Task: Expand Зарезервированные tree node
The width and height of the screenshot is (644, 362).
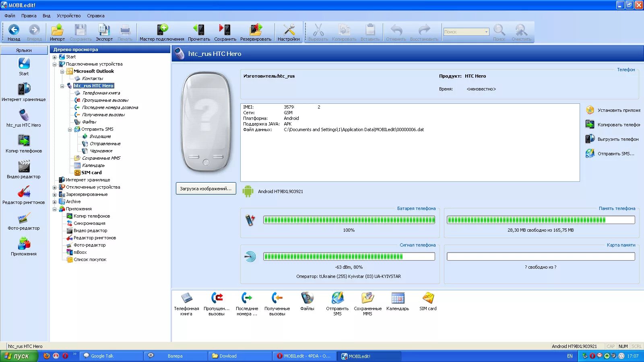Action: [55, 195]
